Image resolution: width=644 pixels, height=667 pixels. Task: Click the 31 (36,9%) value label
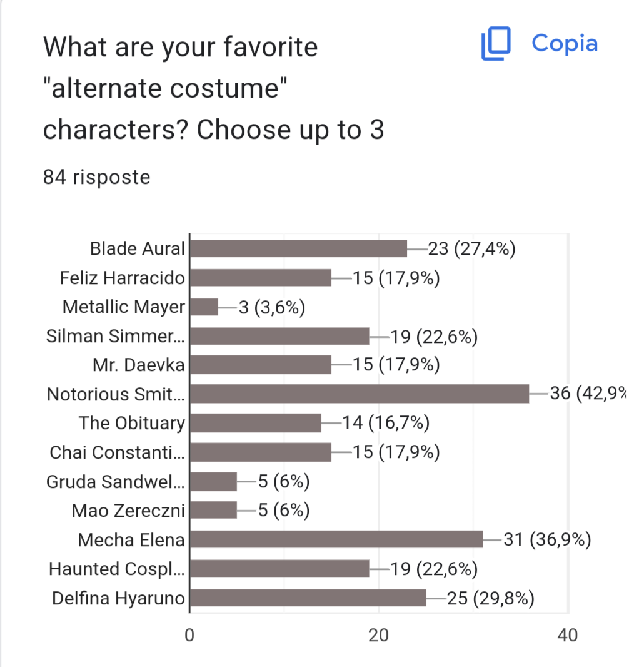[x=547, y=540]
